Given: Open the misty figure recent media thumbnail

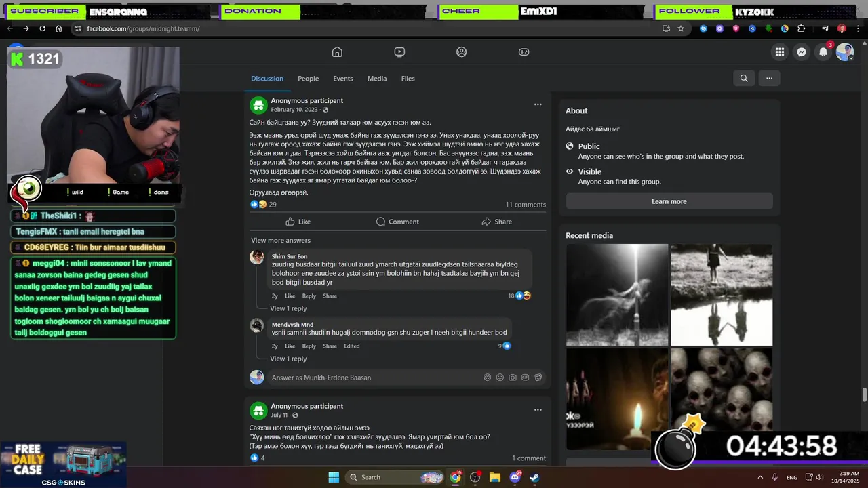Looking at the screenshot, I should (617, 295).
